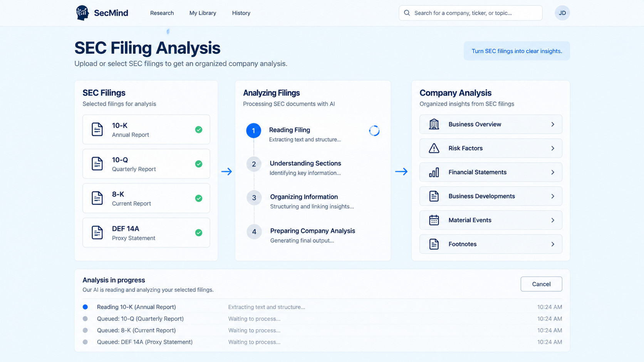644x362 pixels.
Task: Open the Research nav item
Action: tap(162, 13)
